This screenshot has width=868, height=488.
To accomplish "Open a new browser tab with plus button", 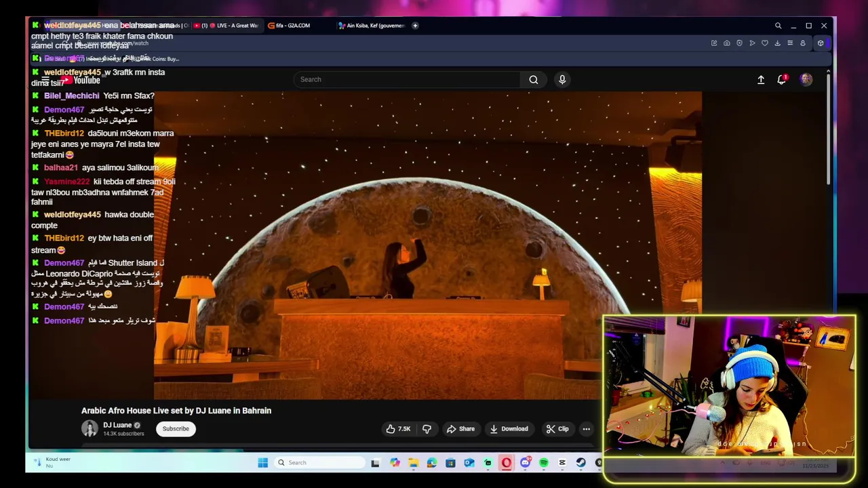I will tap(415, 26).
